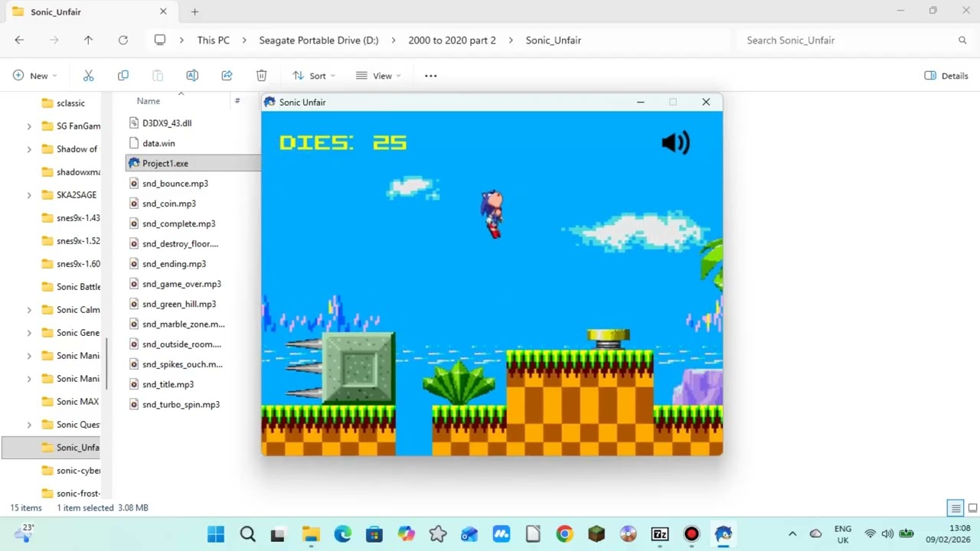Expand the Sonic Quest folder tree node
Image resolution: width=980 pixels, height=551 pixels.
coord(29,425)
